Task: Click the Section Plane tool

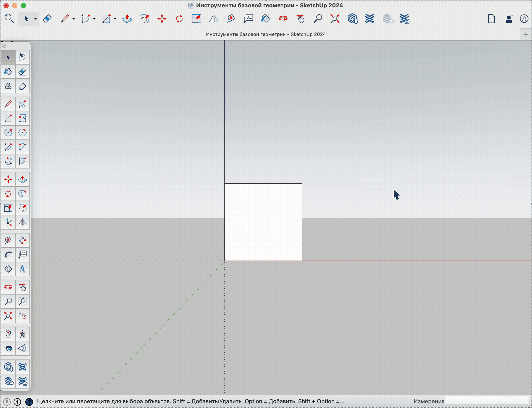Action: [x=8, y=269]
